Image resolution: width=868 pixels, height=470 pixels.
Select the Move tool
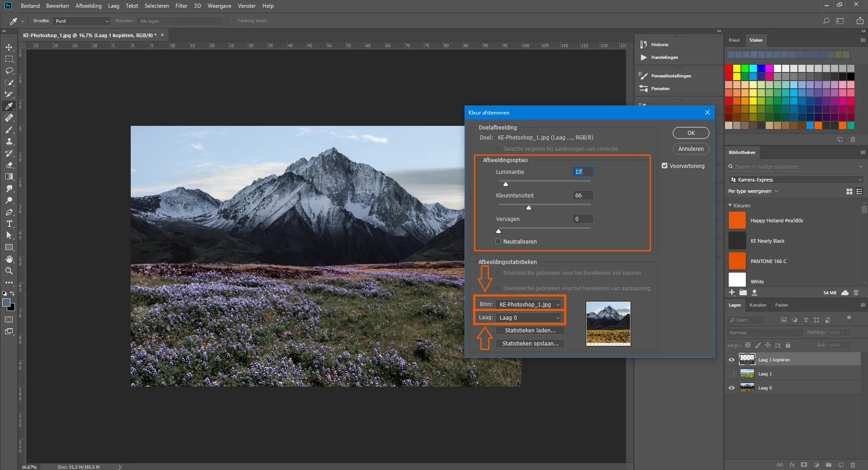(x=9, y=47)
